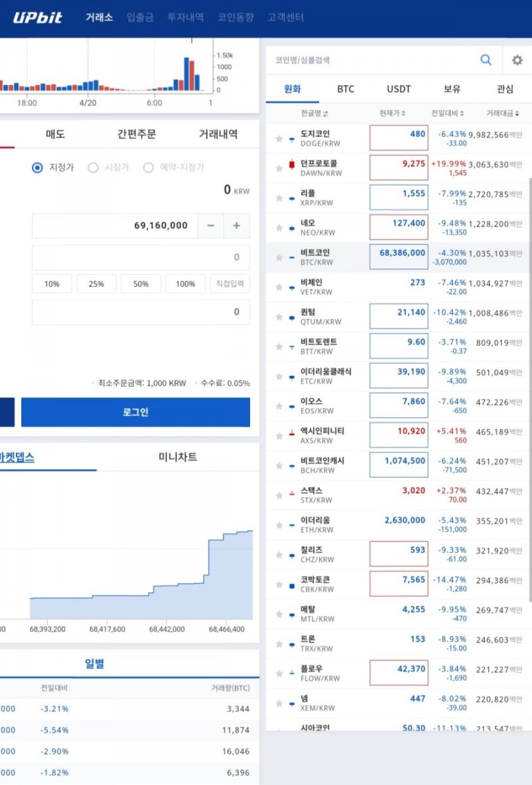Select the 예약-지정가 radio button

pyautogui.click(x=149, y=167)
